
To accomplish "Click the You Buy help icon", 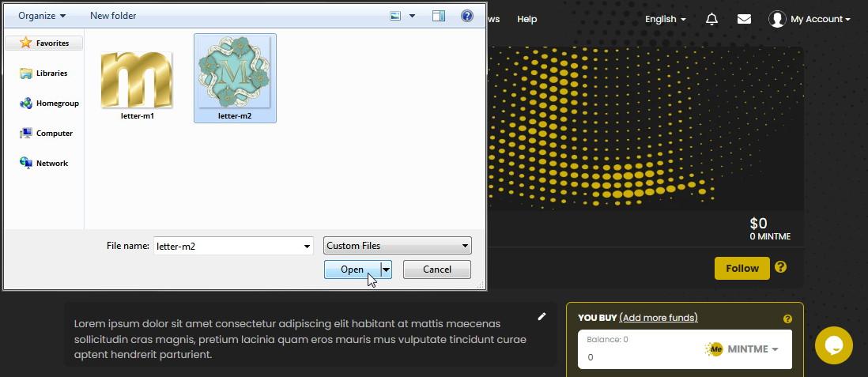I will 787,319.
